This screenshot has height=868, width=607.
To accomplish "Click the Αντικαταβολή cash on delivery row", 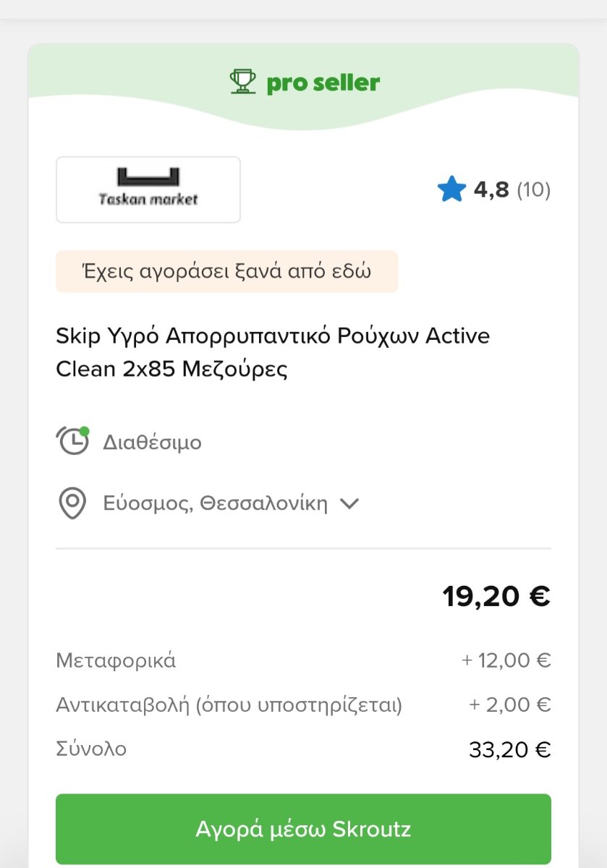I will [x=303, y=705].
